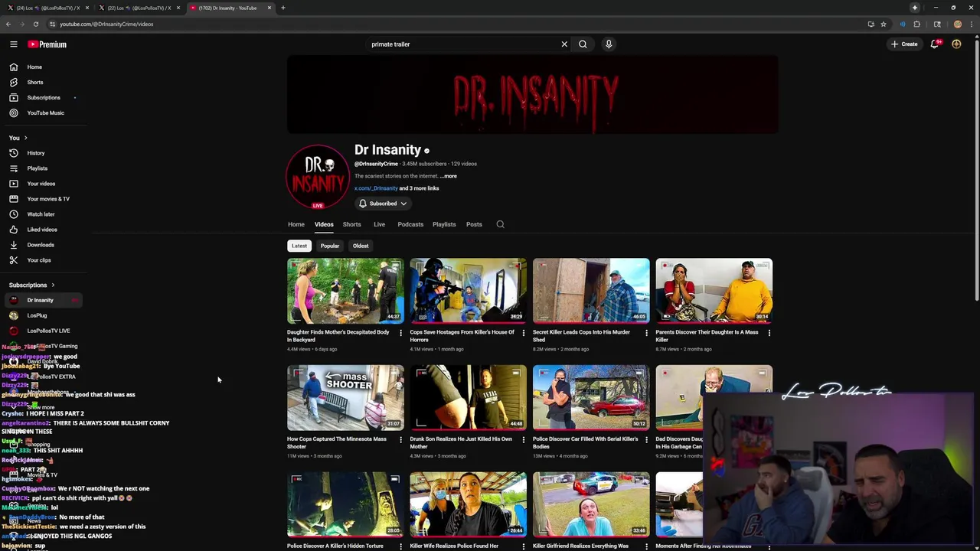Search within the channel using magnifier icon
This screenshot has height=551, width=980.
tap(500, 224)
